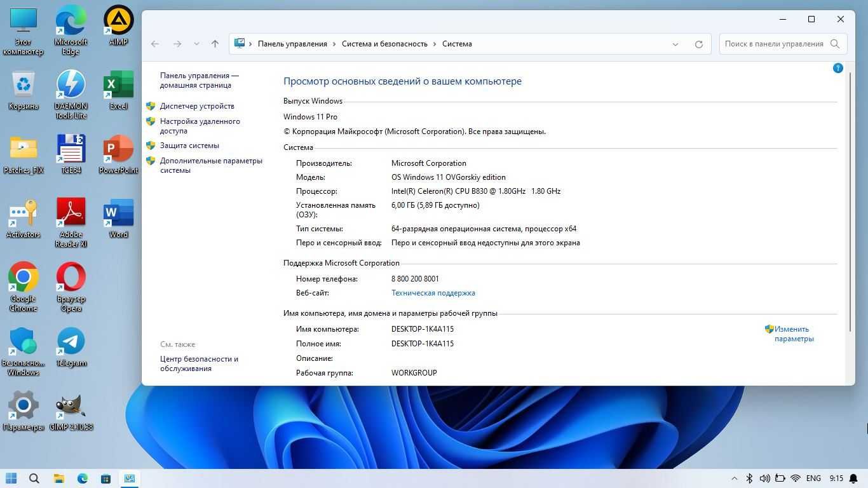Click the battery tray icon
Screen dimensions: 868x488
tap(780, 478)
